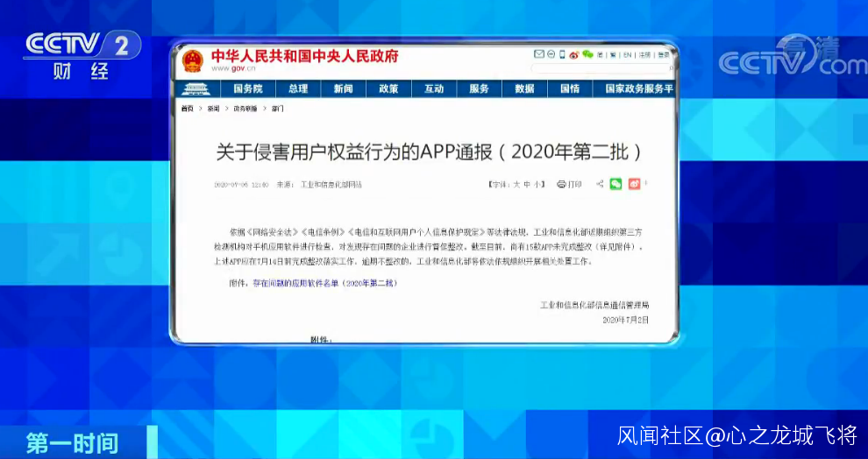The image size is (868, 459).
Task: Share article via green WeChat icon
Action: tap(615, 184)
